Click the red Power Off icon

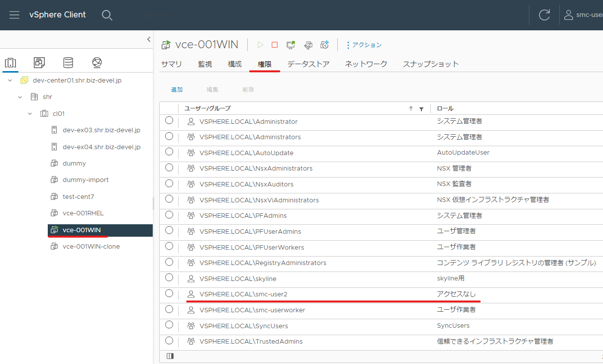(x=275, y=45)
